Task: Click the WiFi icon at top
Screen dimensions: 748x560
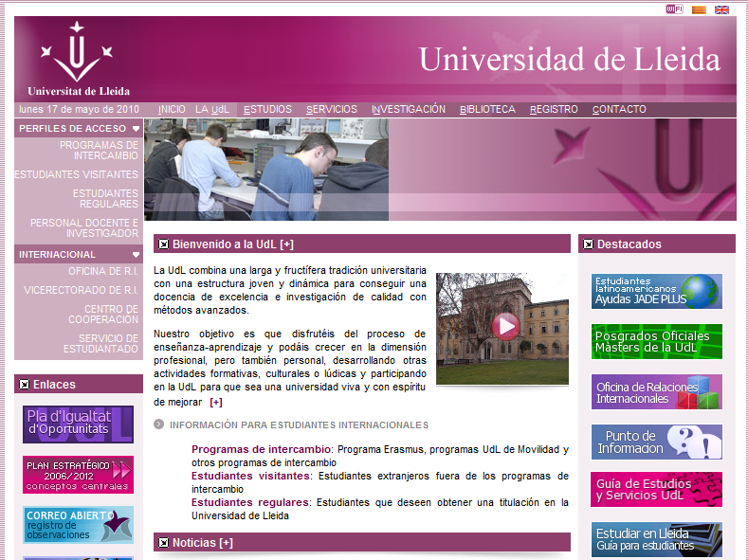Action: tap(675, 9)
